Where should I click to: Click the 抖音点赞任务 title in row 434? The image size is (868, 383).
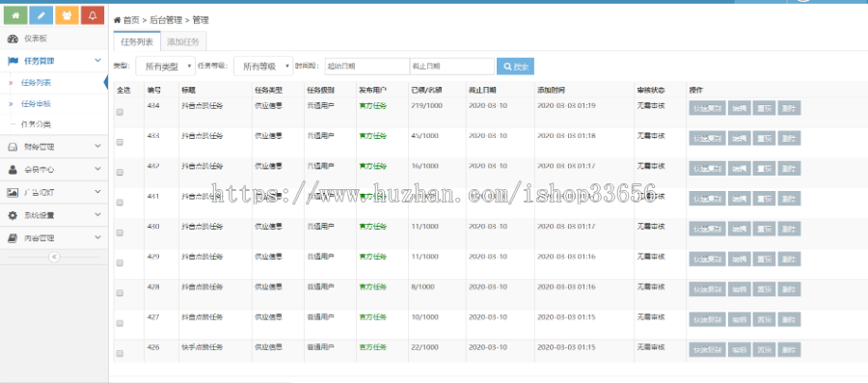click(x=203, y=106)
